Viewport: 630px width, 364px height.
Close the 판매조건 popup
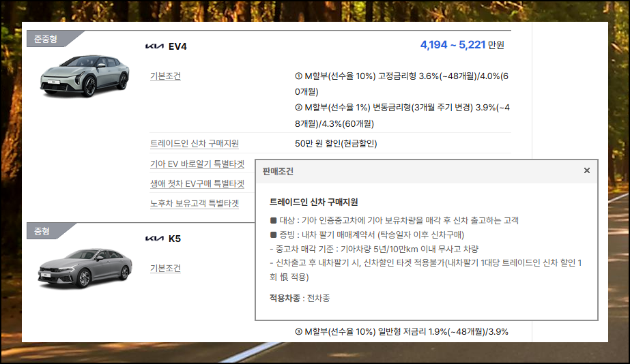click(x=586, y=170)
